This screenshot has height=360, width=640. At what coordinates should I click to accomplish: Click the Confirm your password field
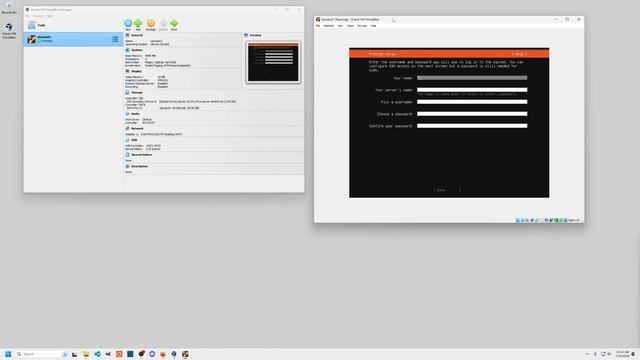tap(472, 126)
